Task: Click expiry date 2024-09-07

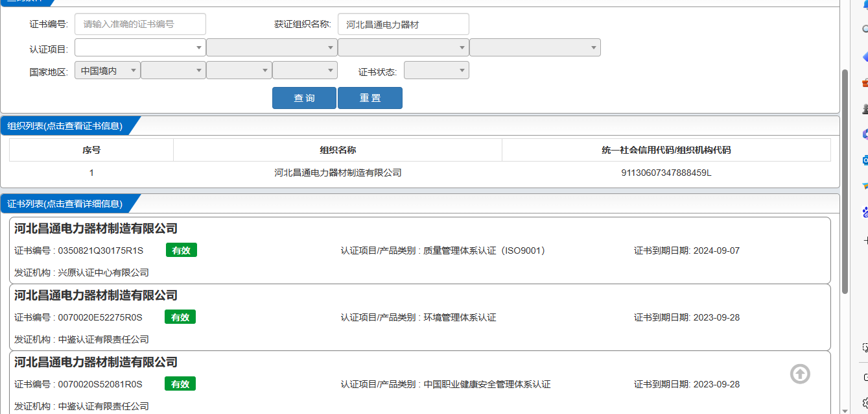Action: (716, 250)
